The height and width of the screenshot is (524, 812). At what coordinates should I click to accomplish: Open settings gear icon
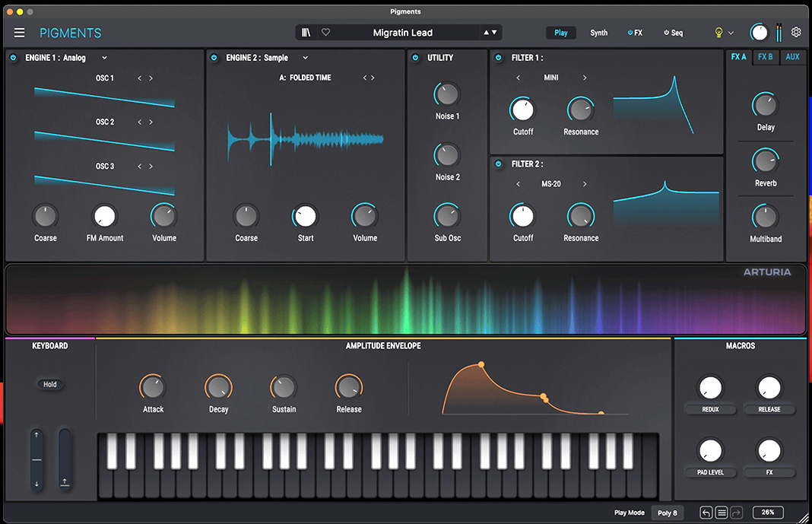point(796,32)
